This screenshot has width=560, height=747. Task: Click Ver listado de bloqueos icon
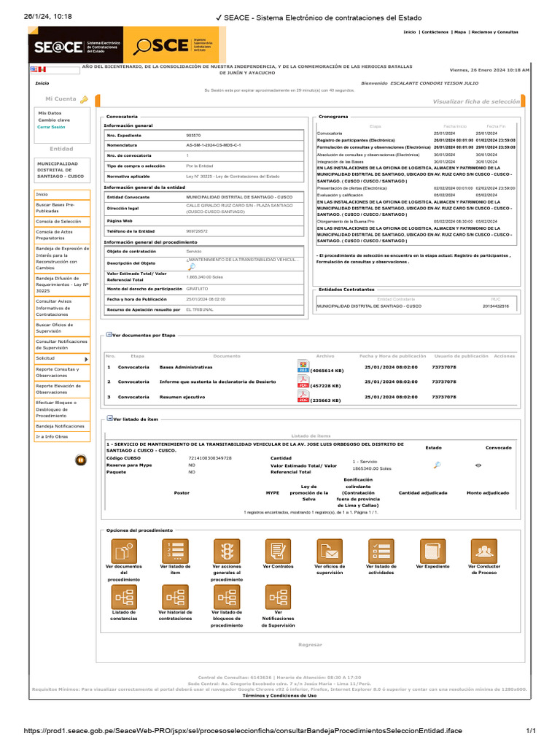coord(227,597)
